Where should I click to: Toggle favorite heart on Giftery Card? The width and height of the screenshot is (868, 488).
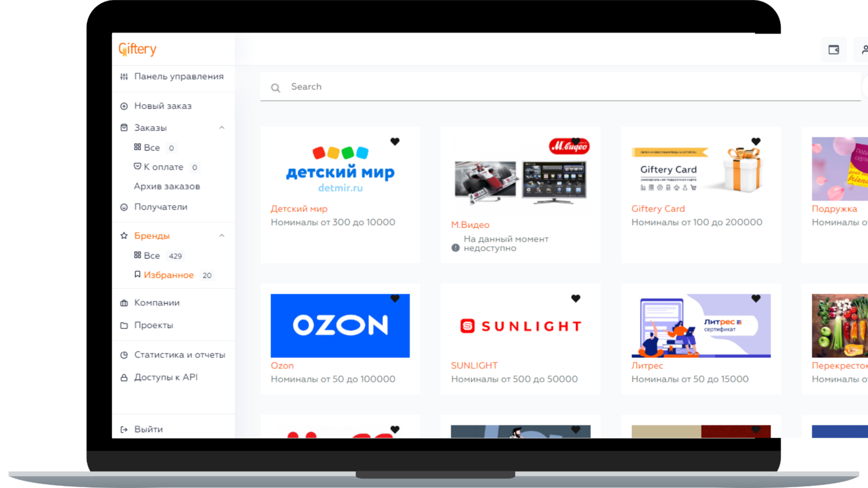coord(756,141)
